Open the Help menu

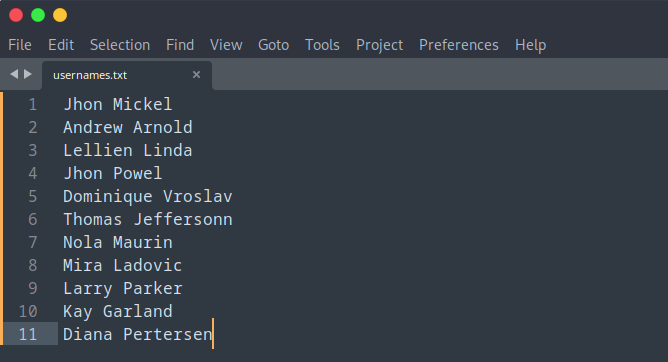(530, 45)
